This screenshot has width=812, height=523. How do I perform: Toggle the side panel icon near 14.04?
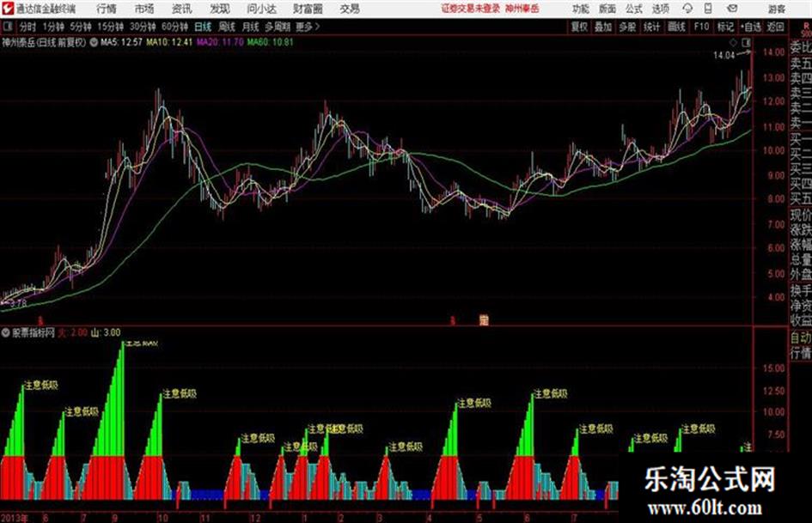click(746, 42)
